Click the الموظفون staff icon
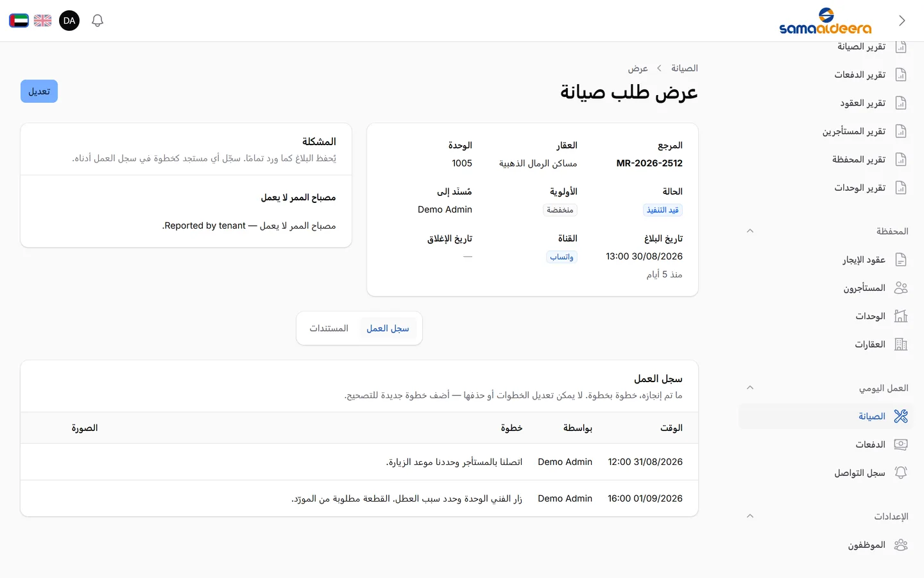 click(901, 545)
